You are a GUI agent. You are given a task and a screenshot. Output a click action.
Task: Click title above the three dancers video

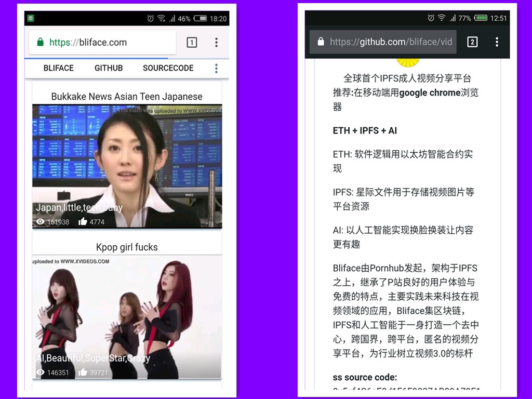[127, 247]
